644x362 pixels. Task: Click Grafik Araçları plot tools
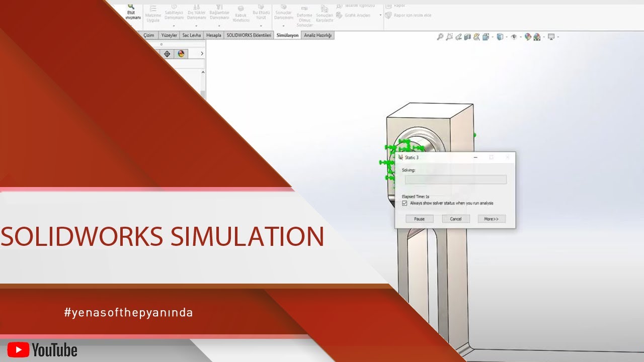354,15
